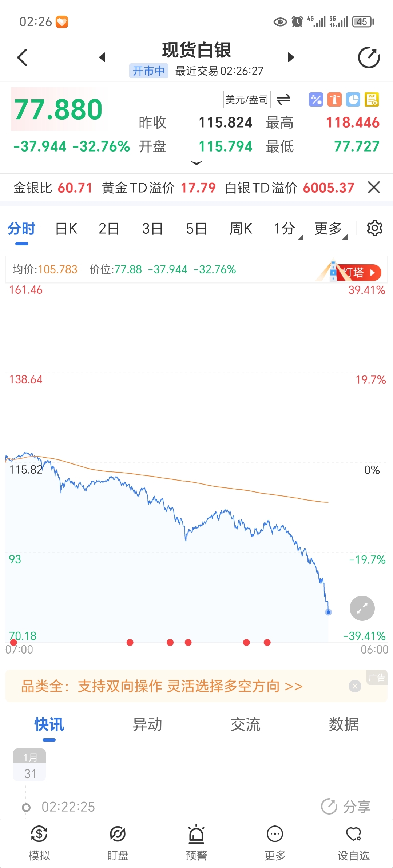Open the 品类全 promotional banner link
The height and width of the screenshot is (868, 393).
click(162, 686)
